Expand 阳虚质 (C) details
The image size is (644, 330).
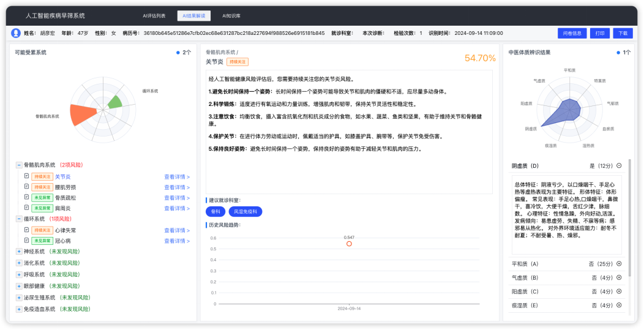(x=619, y=291)
